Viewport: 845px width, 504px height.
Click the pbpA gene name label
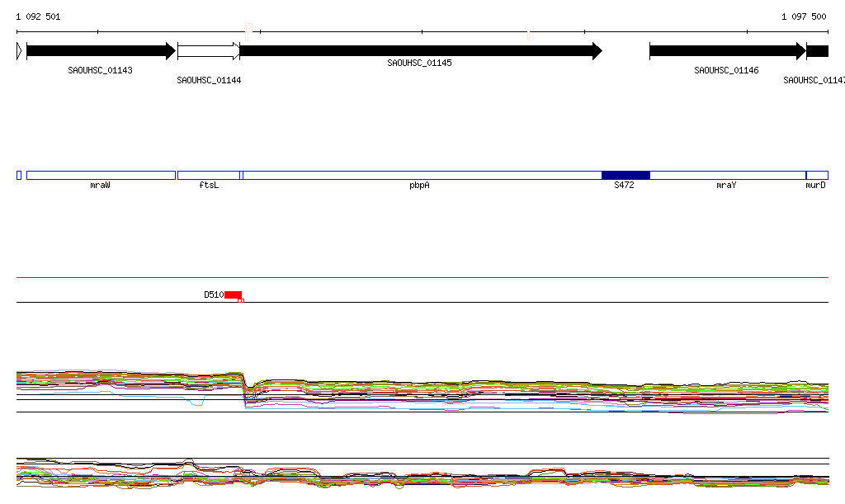click(x=419, y=186)
